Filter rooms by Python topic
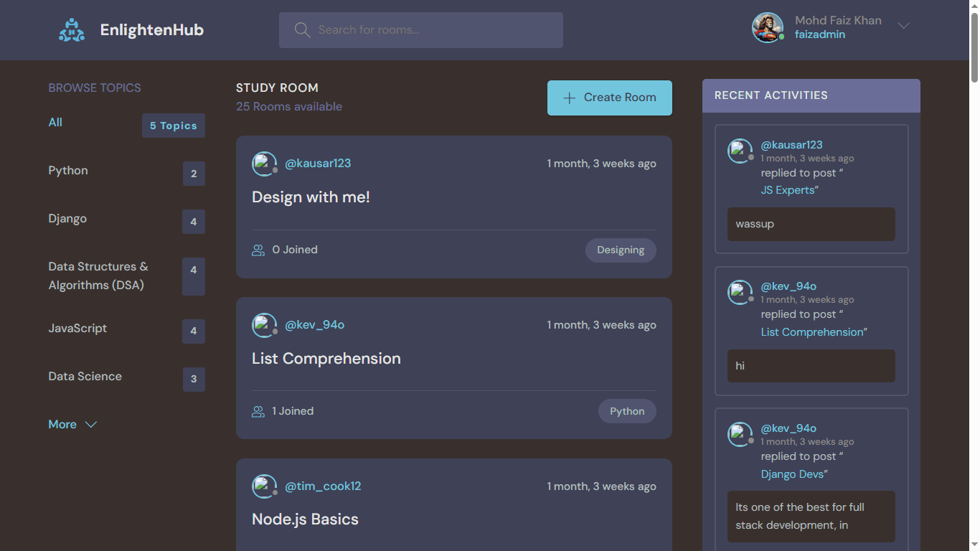 tap(68, 171)
